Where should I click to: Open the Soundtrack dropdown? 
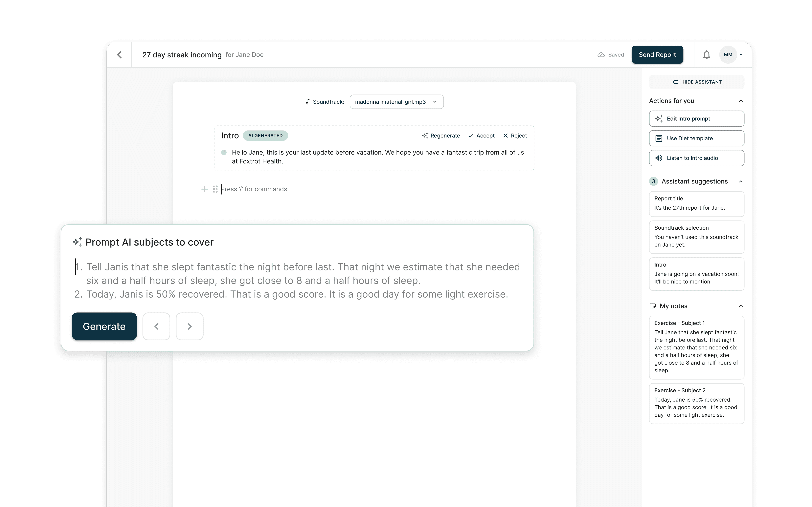click(396, 102)
